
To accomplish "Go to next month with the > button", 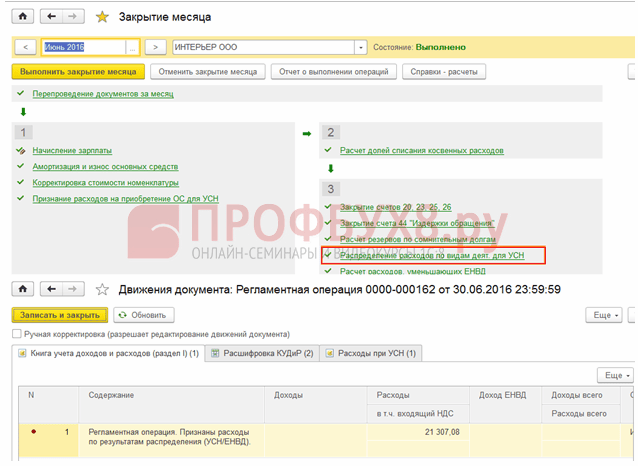I will 155,47.
